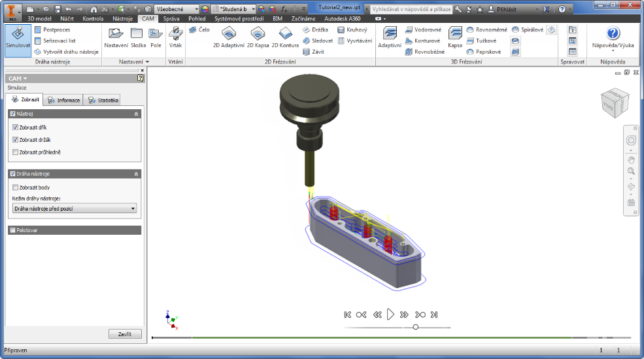Open the Kontrola ribbon tab
Viewport: 644px width, 359px height.
93,18
